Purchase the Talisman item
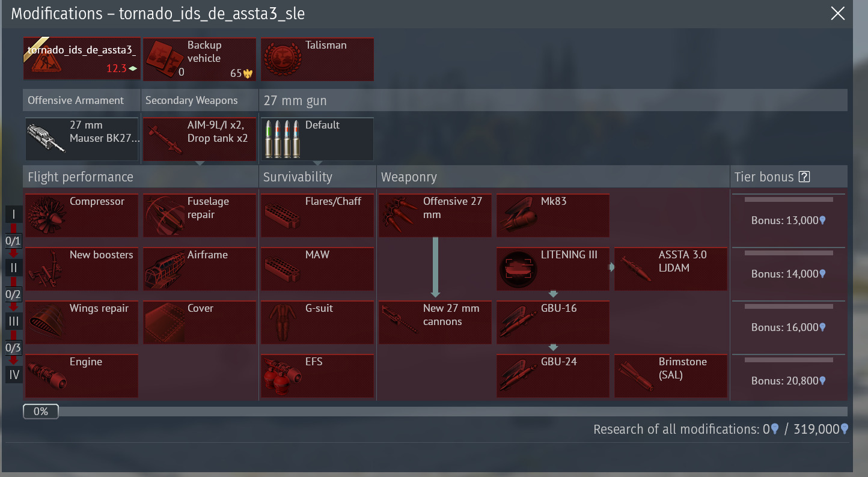 tap(317, 59)
